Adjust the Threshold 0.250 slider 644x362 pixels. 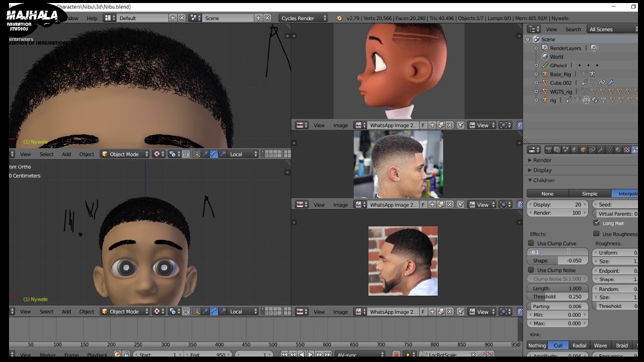[557, 297]
